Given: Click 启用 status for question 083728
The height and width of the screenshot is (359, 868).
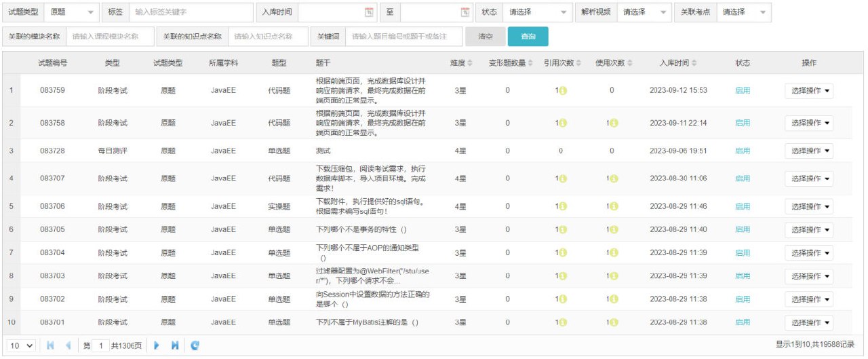Looking at the screenshot, I should click(x=743, y=151).
